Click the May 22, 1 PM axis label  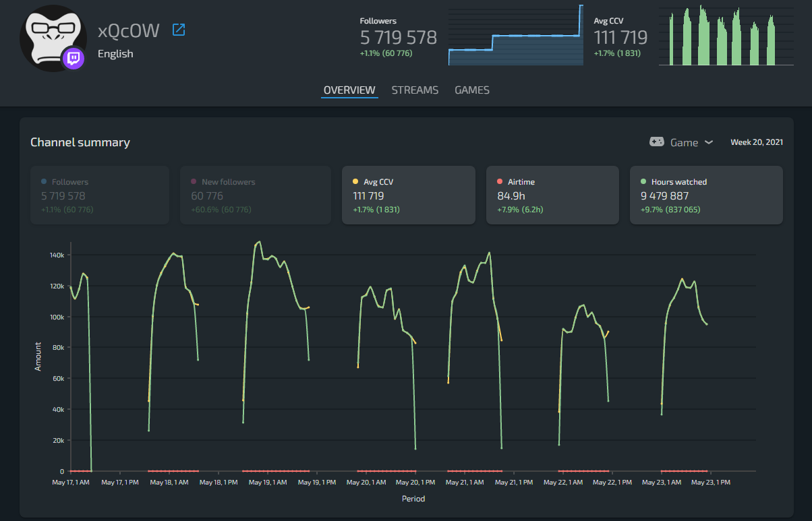(x=612, y=483)
